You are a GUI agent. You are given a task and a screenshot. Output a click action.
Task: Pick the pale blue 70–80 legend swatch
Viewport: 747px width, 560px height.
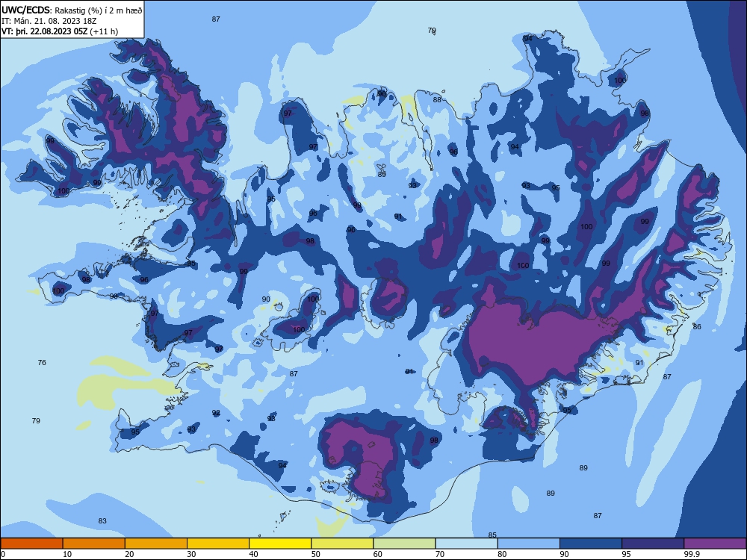click(467, 544)
